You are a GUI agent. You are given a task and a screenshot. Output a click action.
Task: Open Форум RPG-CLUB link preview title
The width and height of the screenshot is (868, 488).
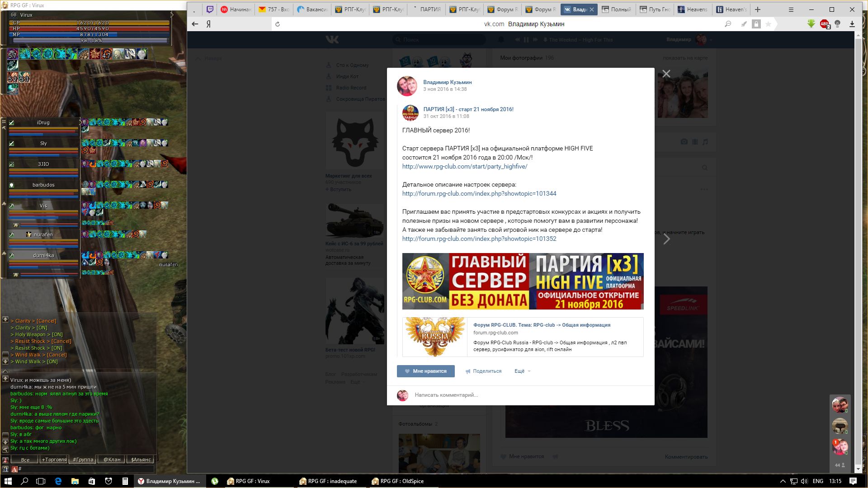click(542, 325)
